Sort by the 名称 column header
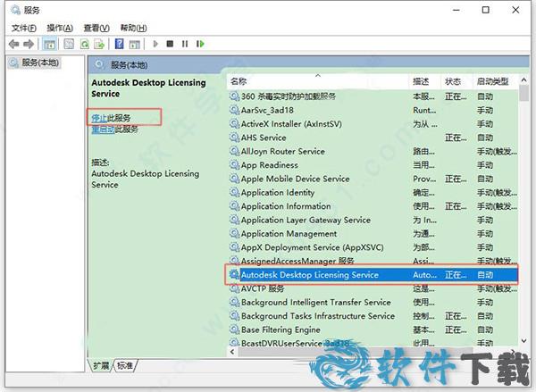 268,81
